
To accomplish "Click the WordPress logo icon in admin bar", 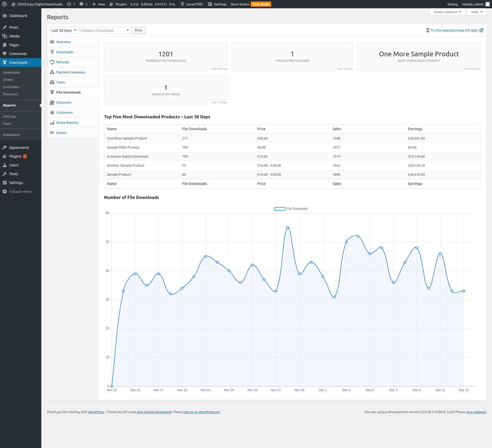I will pyautogui.click(x=4, y=4).
